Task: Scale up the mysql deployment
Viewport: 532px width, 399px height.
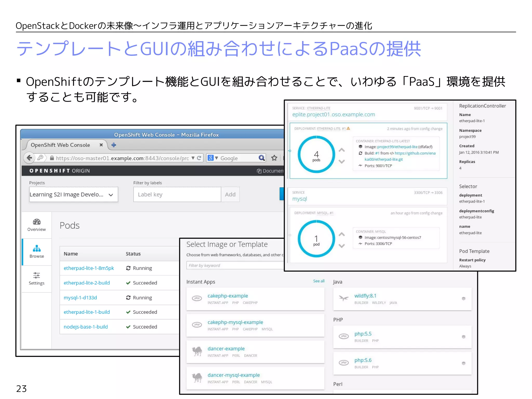Action: 342,234
